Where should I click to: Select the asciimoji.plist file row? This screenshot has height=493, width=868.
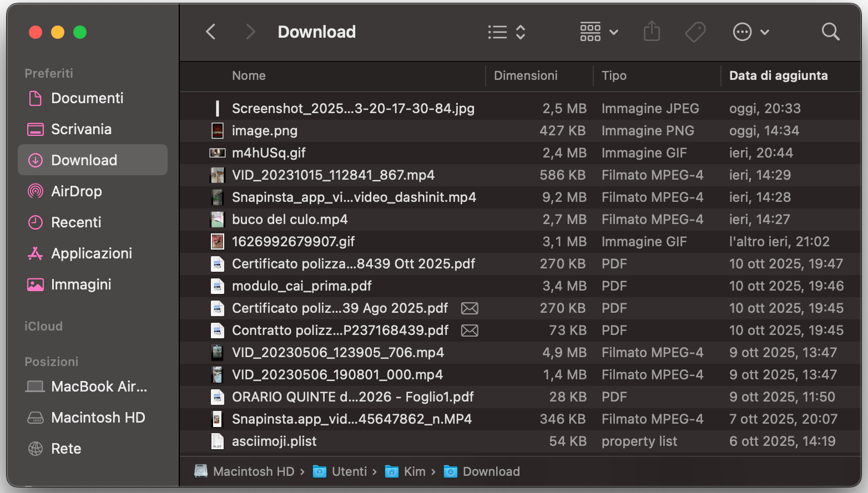pos(274,441)
